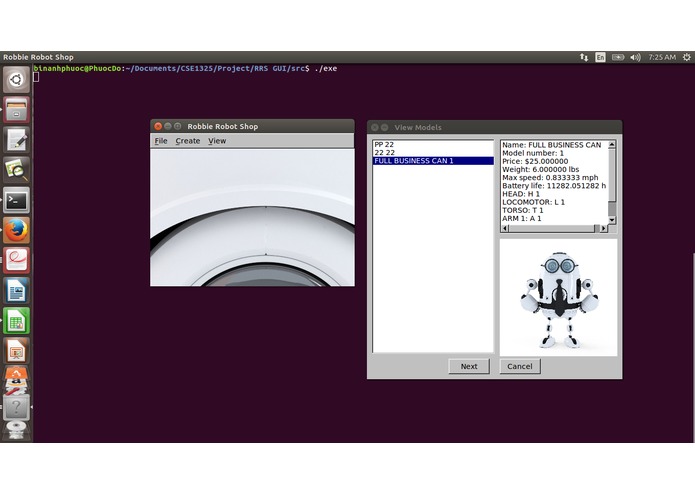The height and width of the screenshot is (494, 695).
Task: Open the Ubuntu Dash home icon
Action: (16, 80)
